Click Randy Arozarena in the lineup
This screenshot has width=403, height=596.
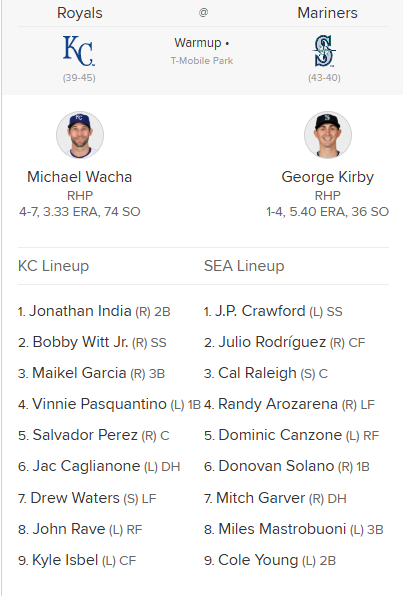tap(278, 404)
